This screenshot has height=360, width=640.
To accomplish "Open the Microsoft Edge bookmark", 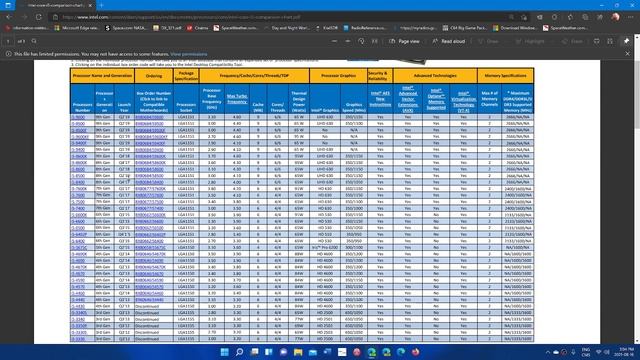I will click(77, 28).
